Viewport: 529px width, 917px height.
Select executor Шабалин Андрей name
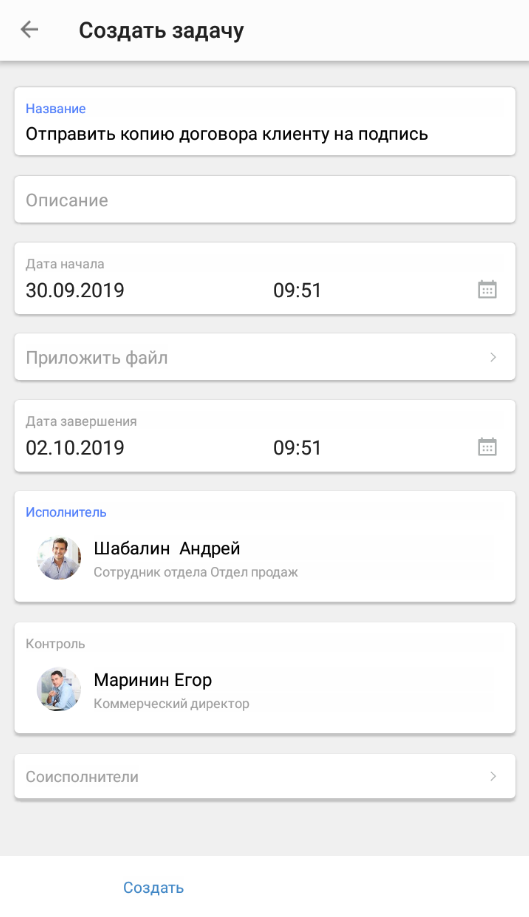(167, 549)
